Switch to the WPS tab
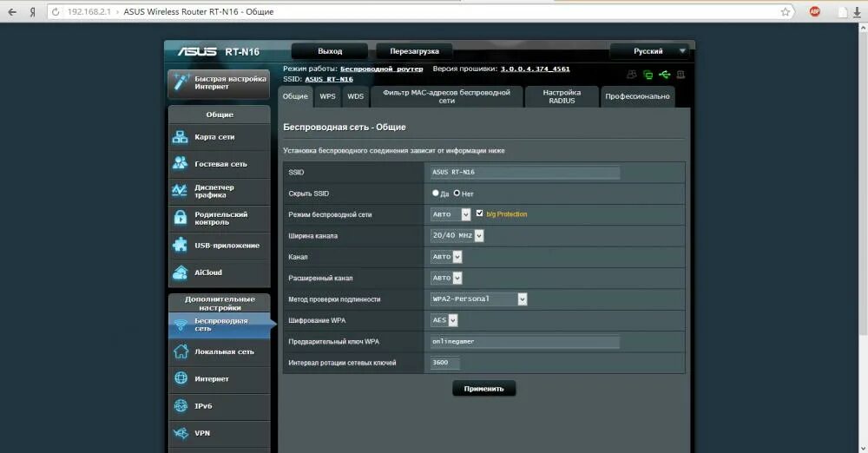The image size is (868, 453). [x=328, y=96]
